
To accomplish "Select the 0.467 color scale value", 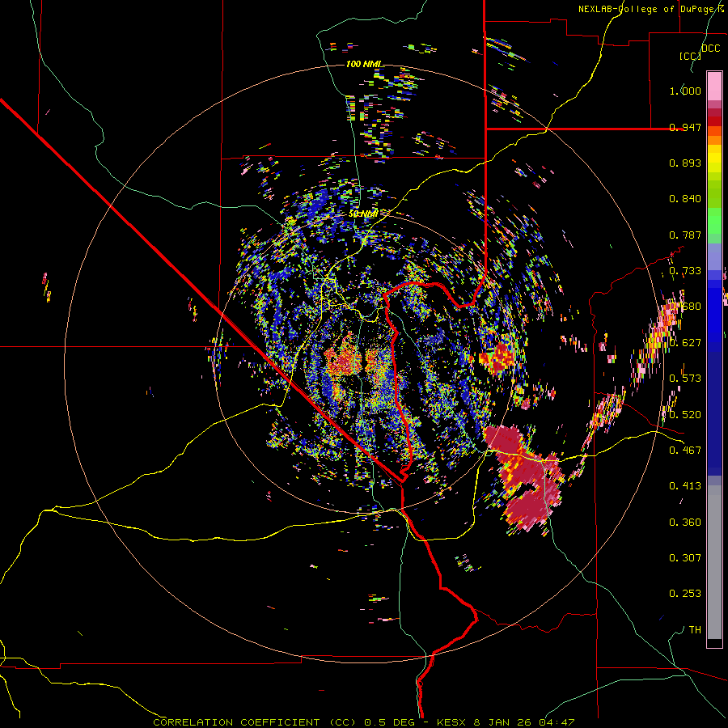I will [x=685, y=451].
